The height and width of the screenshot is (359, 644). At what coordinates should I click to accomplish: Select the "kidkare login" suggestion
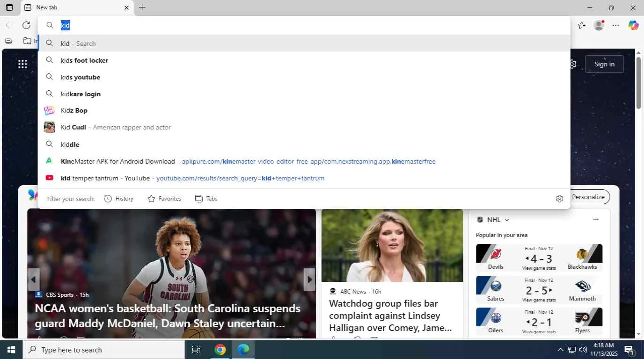304,94
